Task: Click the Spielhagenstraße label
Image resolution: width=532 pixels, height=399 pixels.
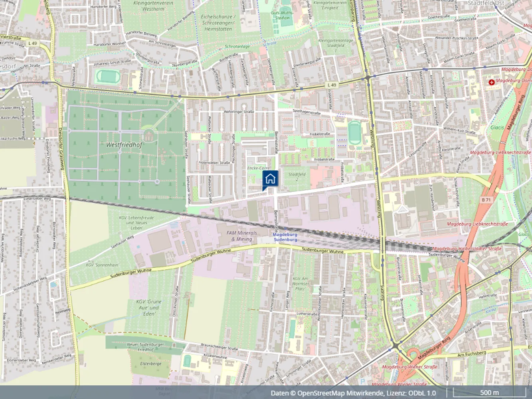Action: pyautogui.click(x=307, y=112)
